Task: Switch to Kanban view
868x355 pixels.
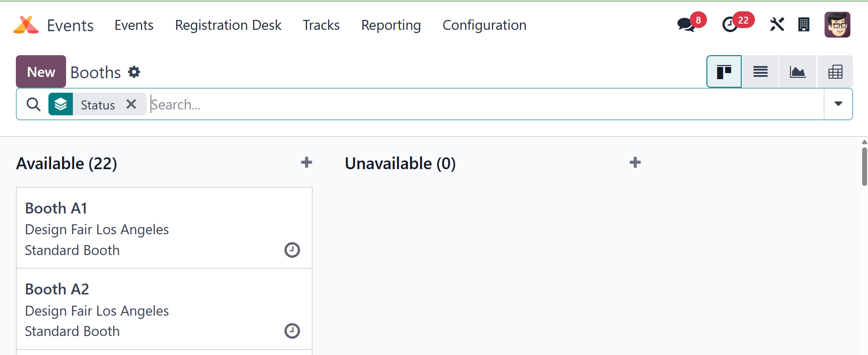Action: point(724,71)
